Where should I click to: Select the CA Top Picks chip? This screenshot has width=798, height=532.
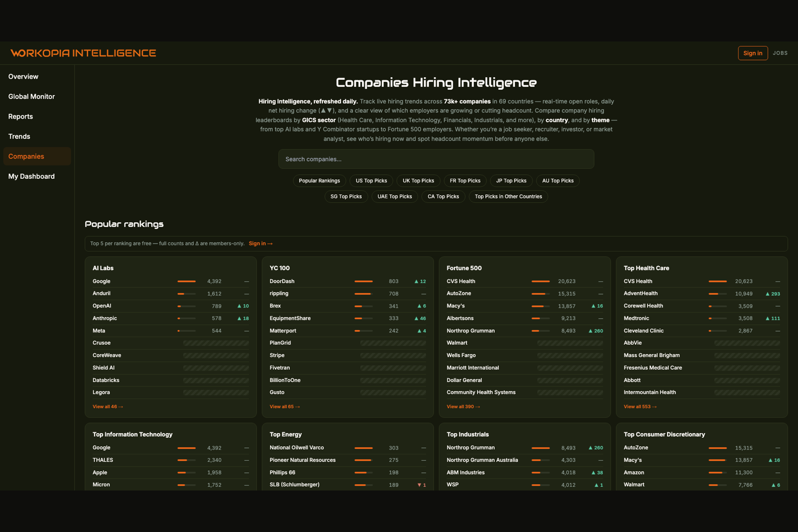pos(443,197)
